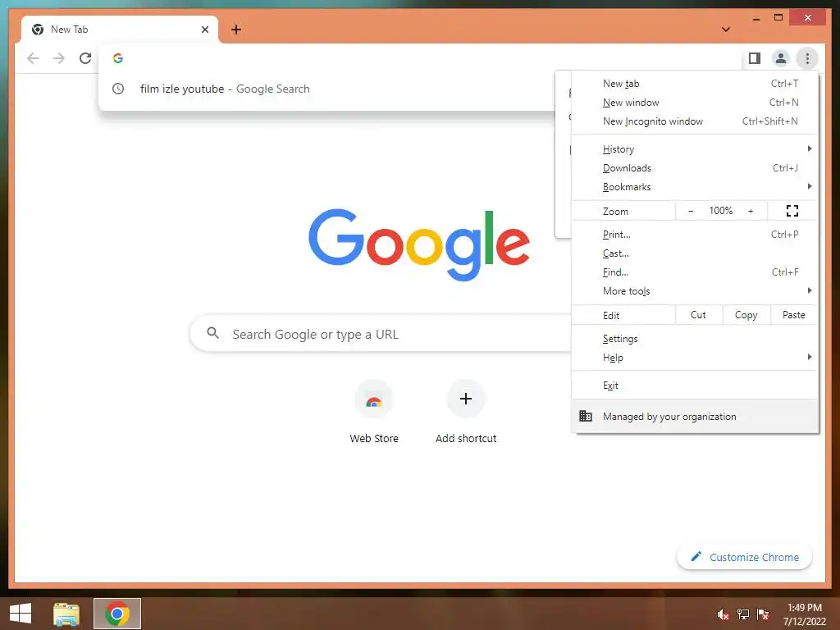Choose Print... from the menu
Image resolution: width=840 pixels, height=630 pixels.
[695, 234]
